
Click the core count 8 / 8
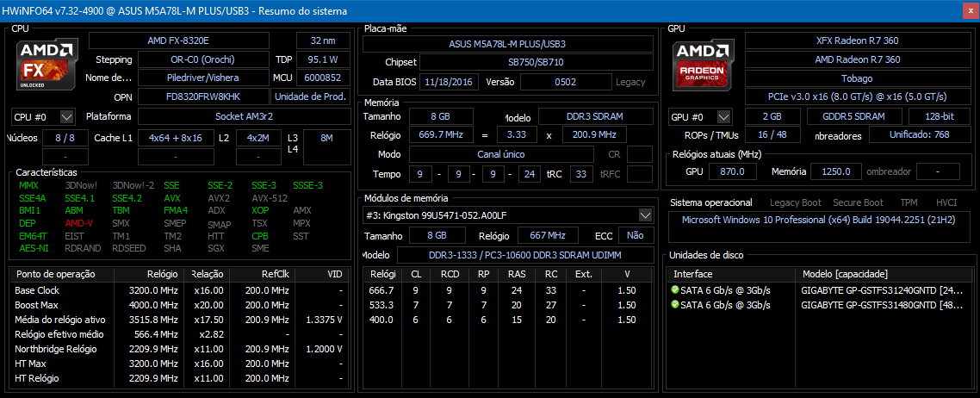coord(65,138)
